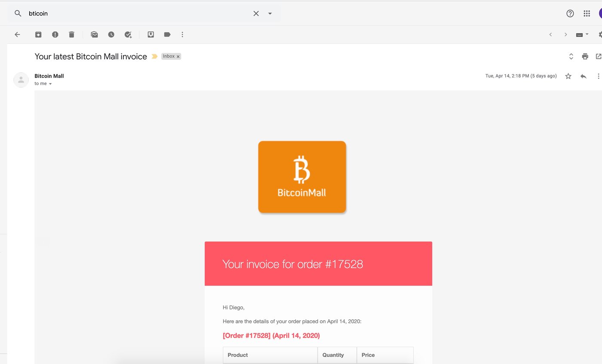
Task: Print this email
Action: click(x=585, y=56)
